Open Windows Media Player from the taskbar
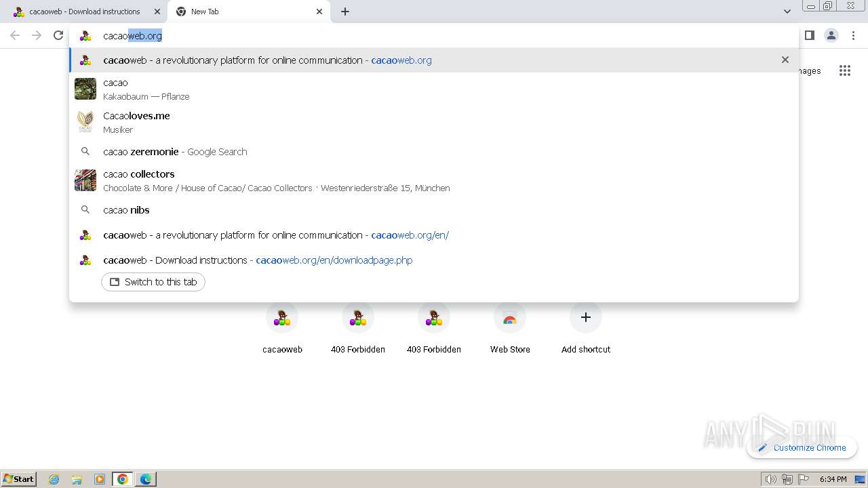 coord(100,479)
